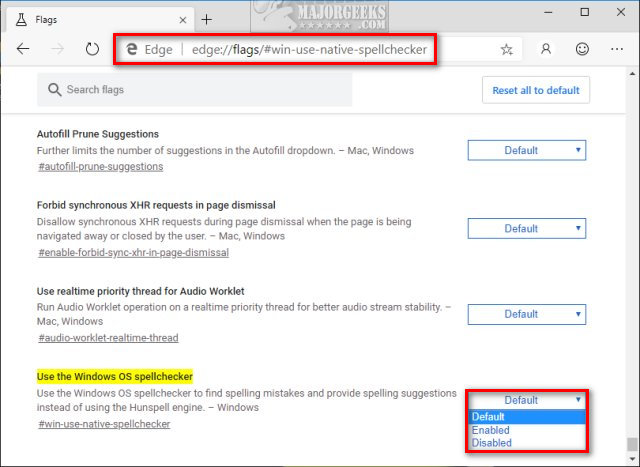Open the Settings and more ellipsis menu

(617, 49)
